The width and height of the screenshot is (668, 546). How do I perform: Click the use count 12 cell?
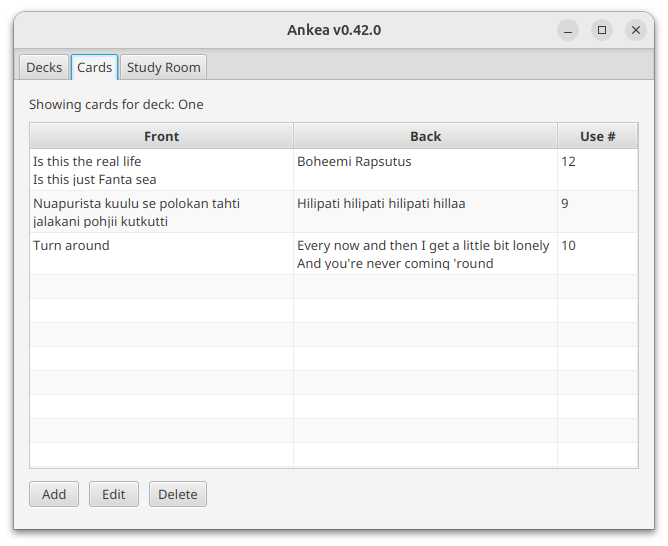569,162
